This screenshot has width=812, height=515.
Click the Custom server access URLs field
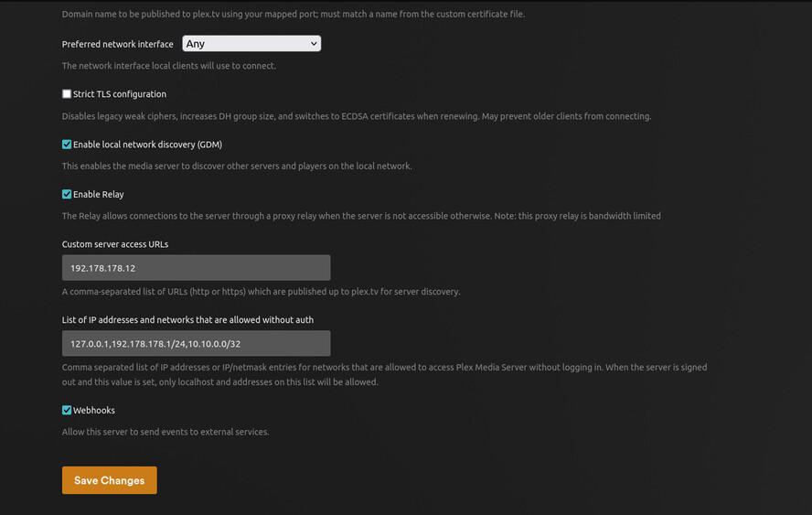[x=197, y=268]
